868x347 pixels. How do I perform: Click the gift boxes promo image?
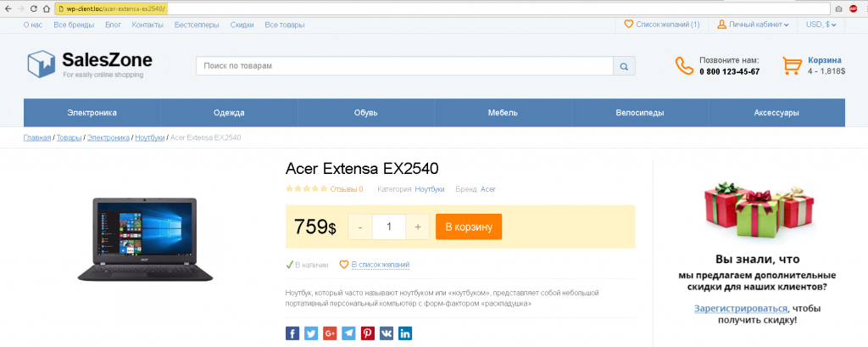pyautogui.click(x=759, y=210)
